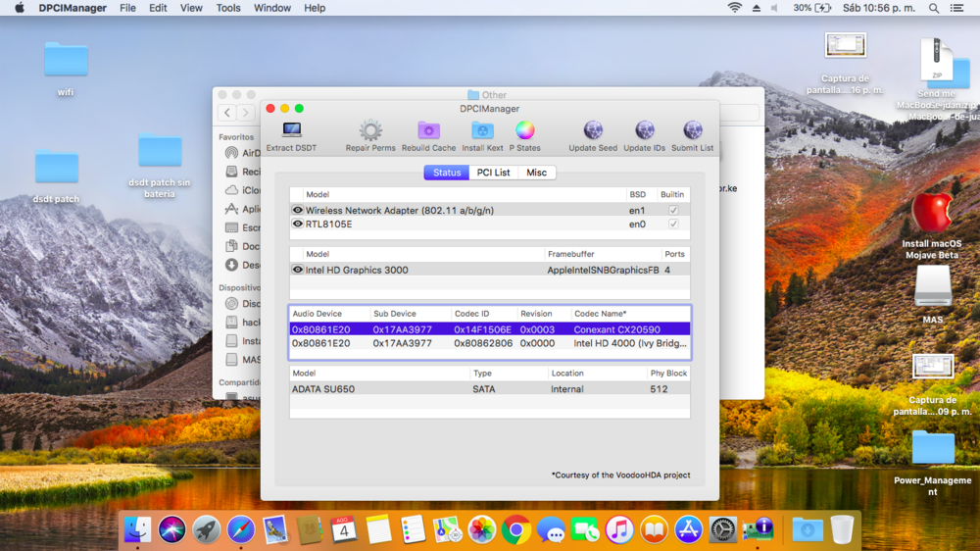Click the Update IDs globe icon
The height and width of the screenshot is (551, 980).
(x=644, y=130)
